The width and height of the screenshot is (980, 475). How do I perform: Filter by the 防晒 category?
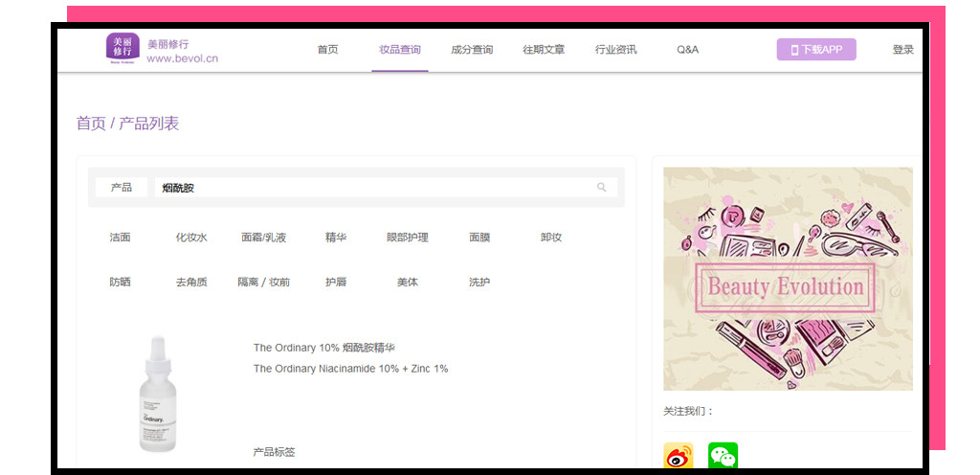click(120, 282)
